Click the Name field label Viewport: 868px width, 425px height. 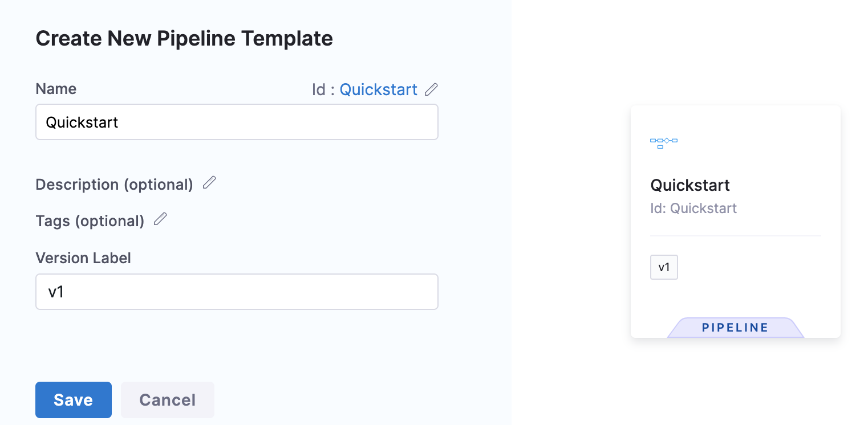56,89
